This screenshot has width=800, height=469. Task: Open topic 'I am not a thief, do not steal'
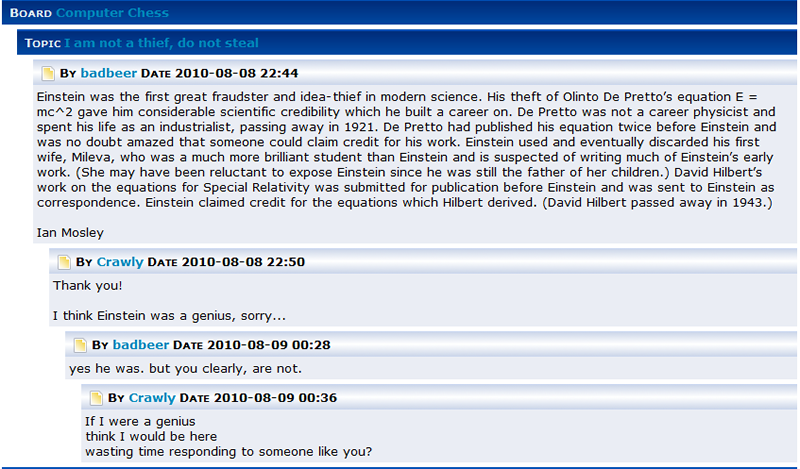tap(161, 43)
